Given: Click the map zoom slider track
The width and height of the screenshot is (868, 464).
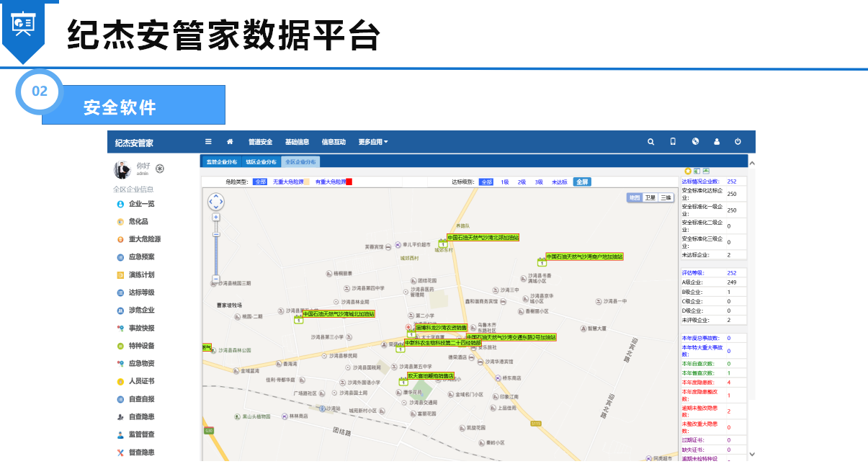Looking at the screenshot, I should tap(216, 249).
